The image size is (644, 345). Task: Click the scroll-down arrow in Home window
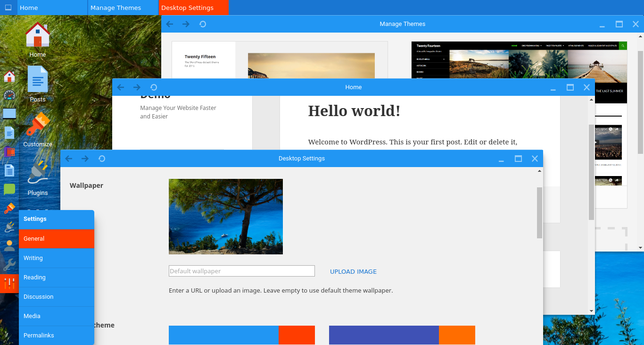tap(592, 311)
